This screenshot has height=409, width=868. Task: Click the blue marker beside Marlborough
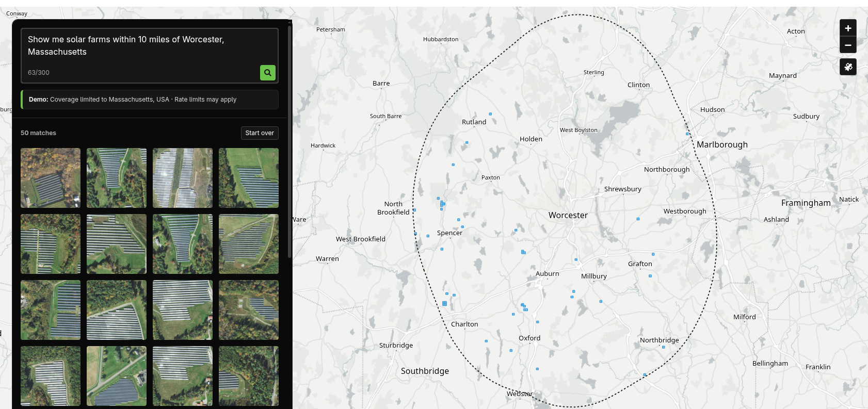tap(687, 134)
